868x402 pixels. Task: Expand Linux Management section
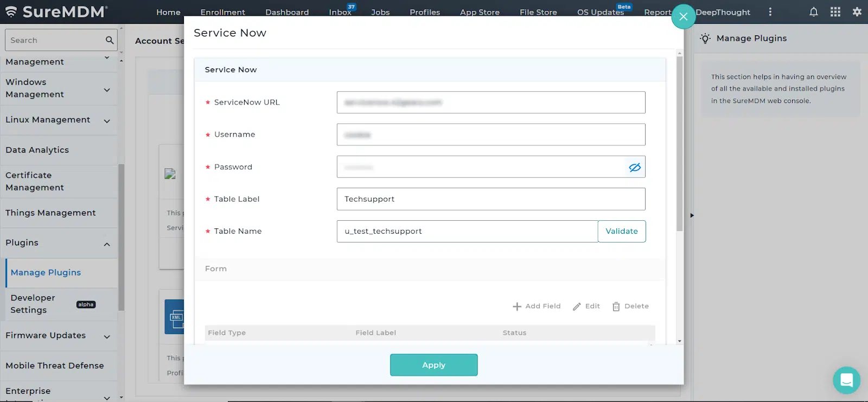pyautogui.click(x=107, y=121)
